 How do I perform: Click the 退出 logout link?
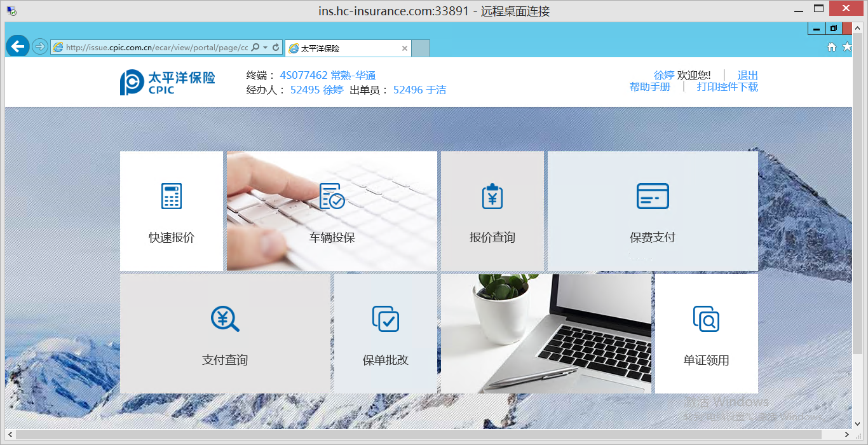click(748, 76)
